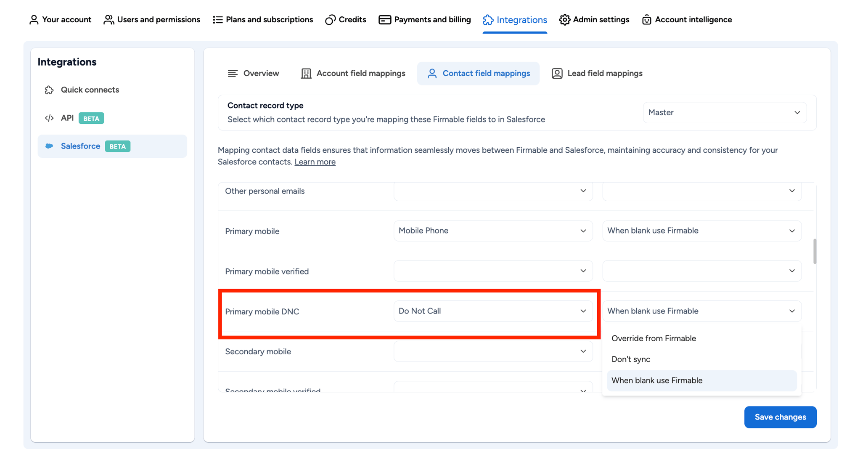Click the Admin settings gear icon

(x=564, y=20)
